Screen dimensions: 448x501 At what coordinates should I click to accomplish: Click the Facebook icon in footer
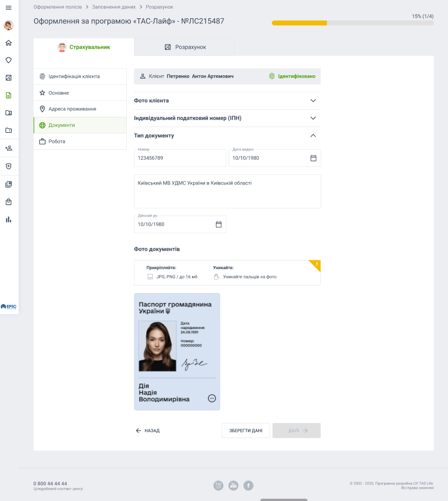point(248,485)
